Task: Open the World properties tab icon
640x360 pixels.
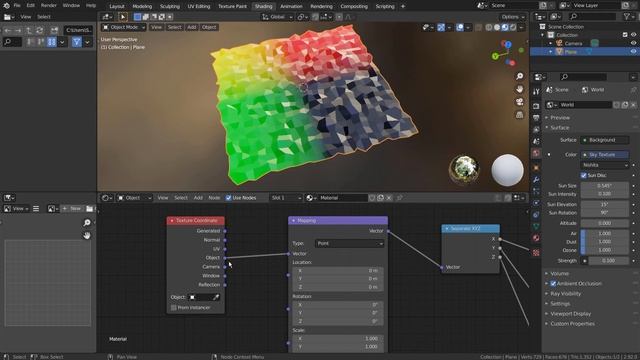Action: tap(536, 153)
